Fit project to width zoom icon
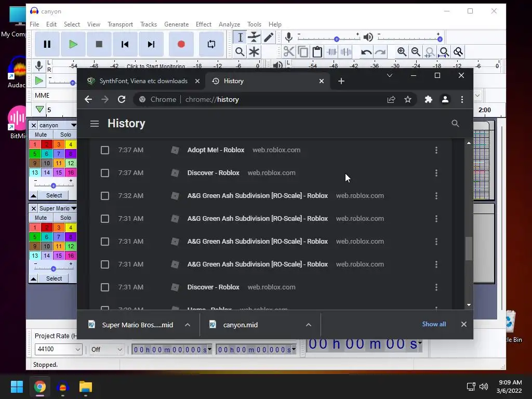 [x=444, y=52]
